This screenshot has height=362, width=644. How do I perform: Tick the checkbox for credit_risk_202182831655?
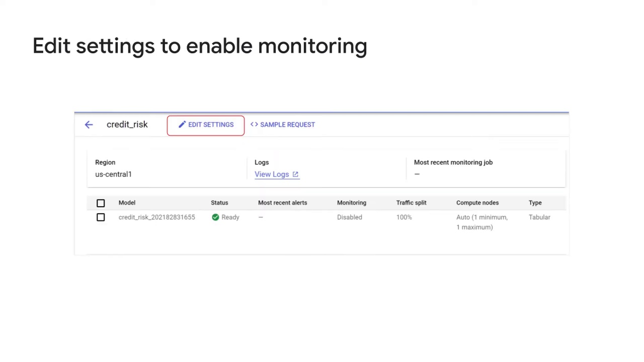pos(101,217)
